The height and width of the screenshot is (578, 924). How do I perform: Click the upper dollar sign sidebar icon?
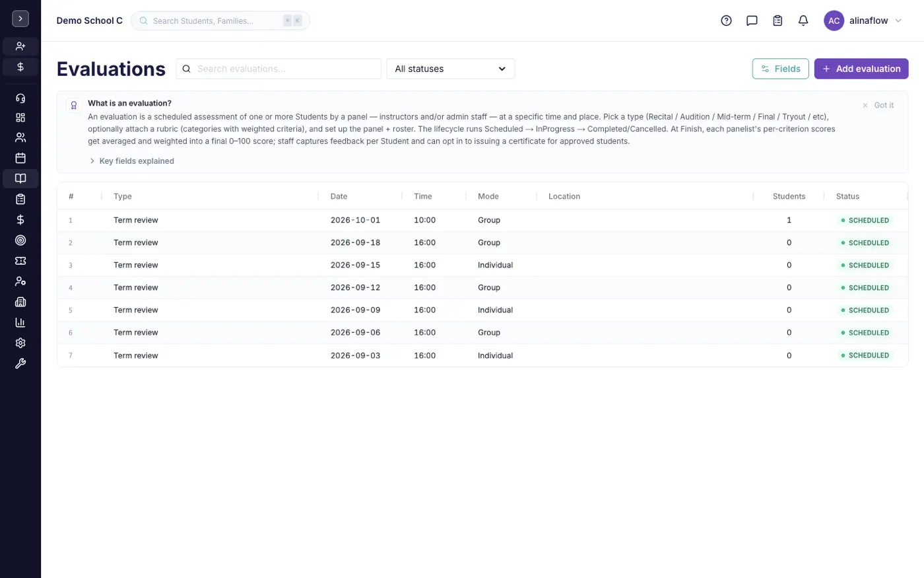tap(20, 67)
